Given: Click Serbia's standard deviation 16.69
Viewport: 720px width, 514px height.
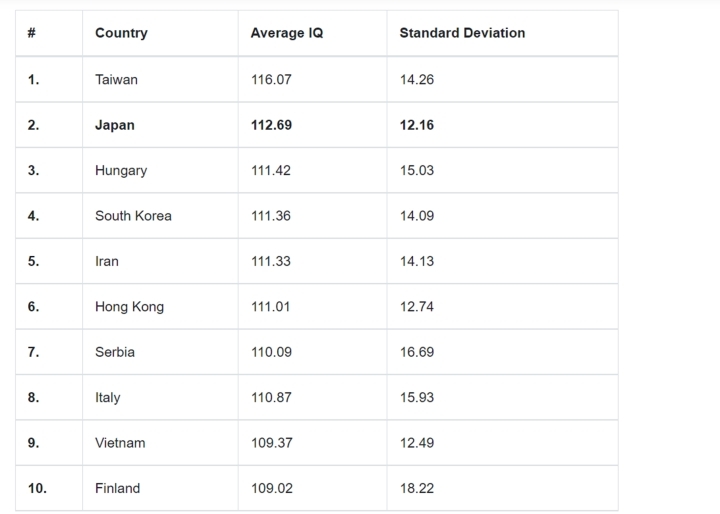Looking at the screenshot, I should click(417, 352).
